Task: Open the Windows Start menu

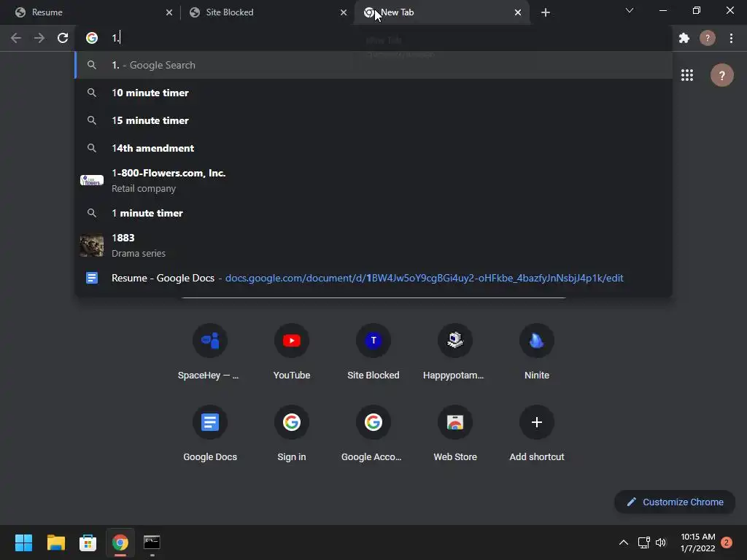Action: (23, 542)
